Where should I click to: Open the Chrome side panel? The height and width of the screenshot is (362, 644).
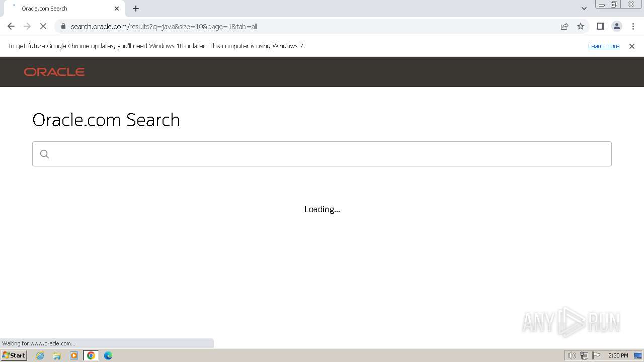coord(601,26)
